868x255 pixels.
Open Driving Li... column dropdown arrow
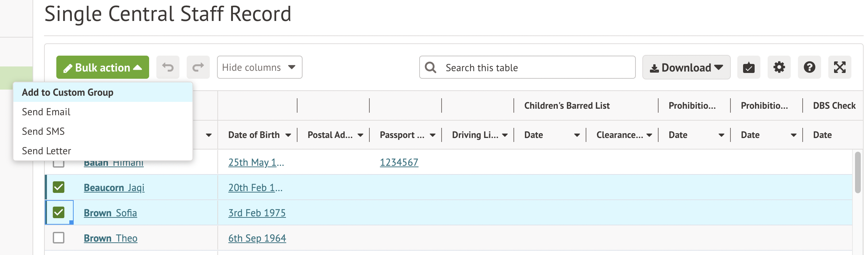click(505, 135)
